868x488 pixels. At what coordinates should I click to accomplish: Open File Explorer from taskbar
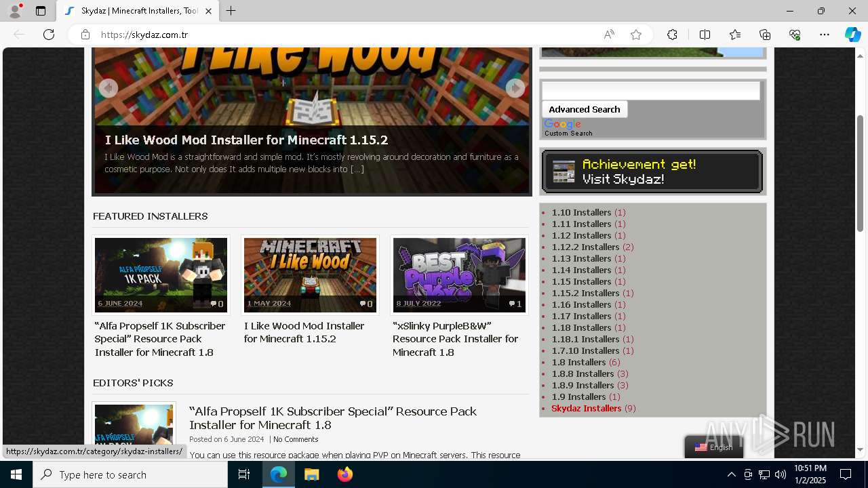[311, 474]
